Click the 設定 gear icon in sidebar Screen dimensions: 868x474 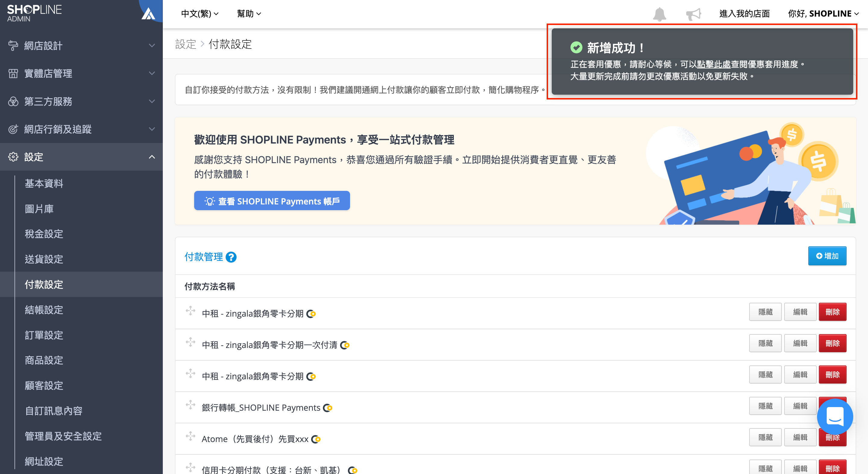point(14,157)
